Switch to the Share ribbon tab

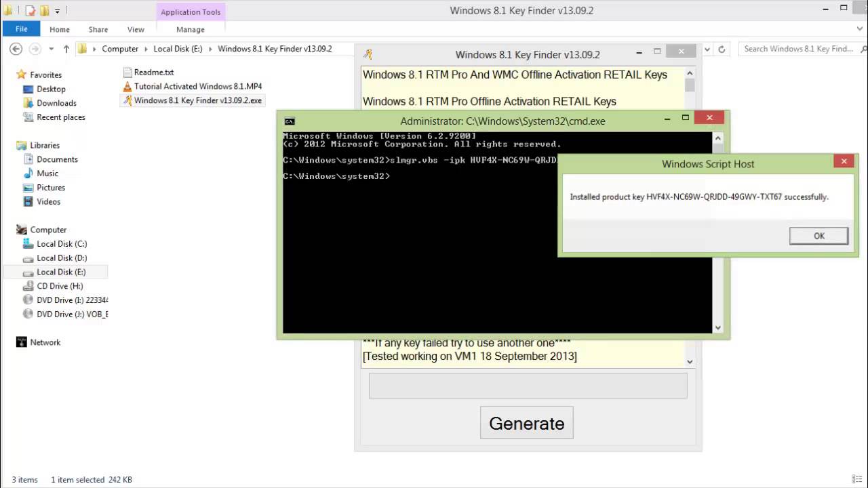98,29
